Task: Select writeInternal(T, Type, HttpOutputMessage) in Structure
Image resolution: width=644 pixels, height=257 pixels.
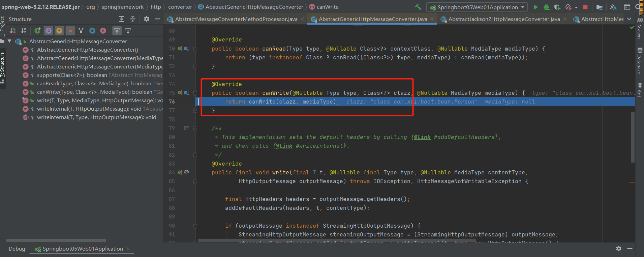Action: tap(96, 117)
